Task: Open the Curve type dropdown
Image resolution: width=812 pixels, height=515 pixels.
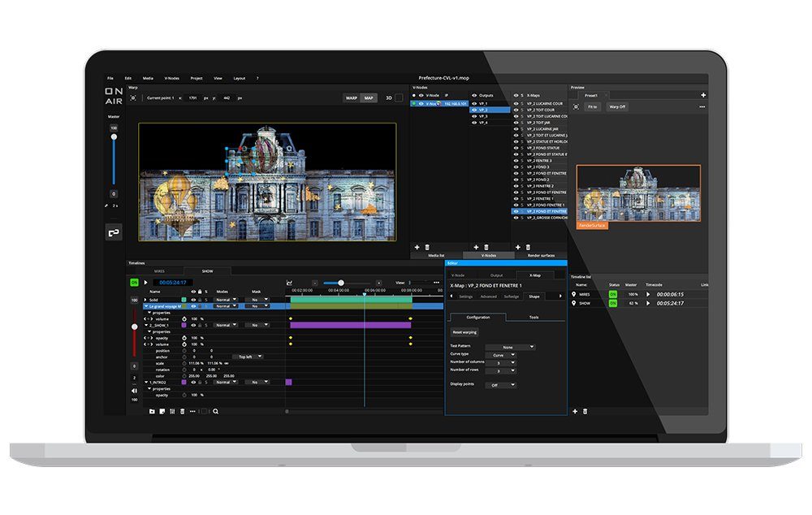Action: (501, 356)
